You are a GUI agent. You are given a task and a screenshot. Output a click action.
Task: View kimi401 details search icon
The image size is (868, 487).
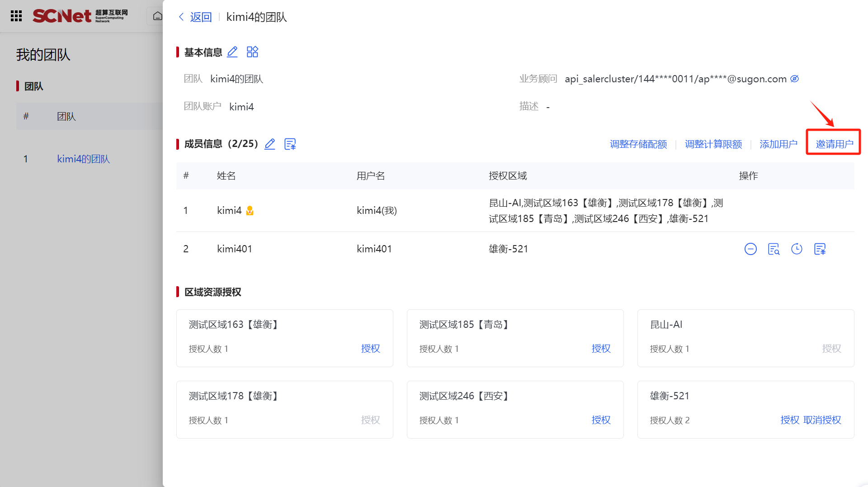coord(774,249)
